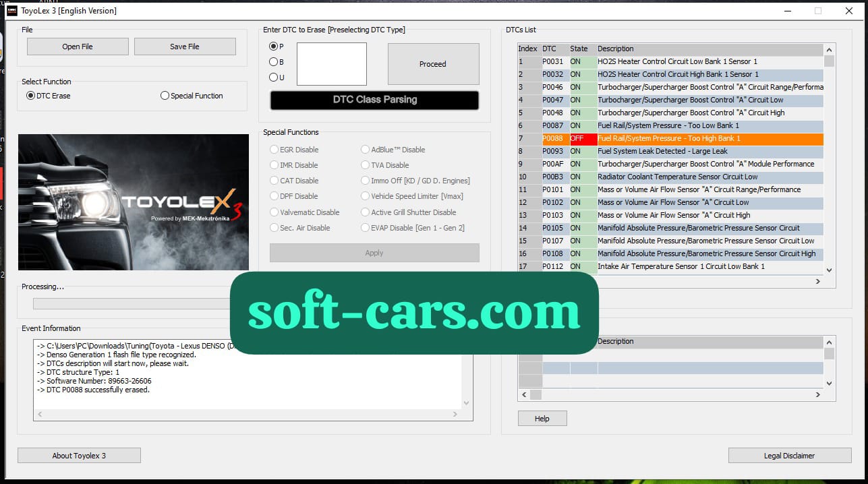Select the P0031 DTC row
The width and height of the screenshot is (868, 484).
click(670, 61)
